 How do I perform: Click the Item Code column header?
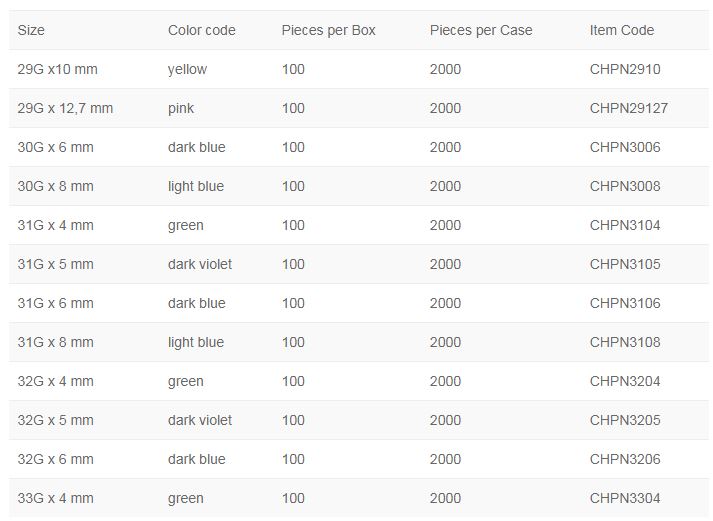click(622, 30)
